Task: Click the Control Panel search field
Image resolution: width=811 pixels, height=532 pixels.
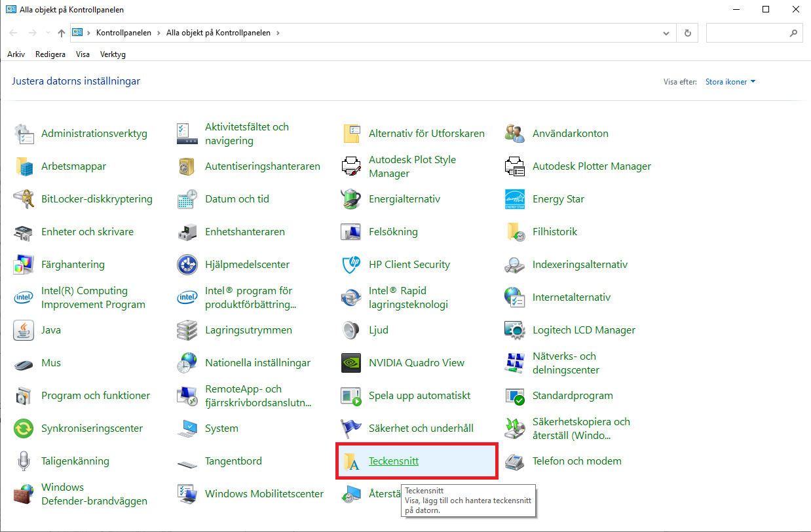Action: pos(747,33)
